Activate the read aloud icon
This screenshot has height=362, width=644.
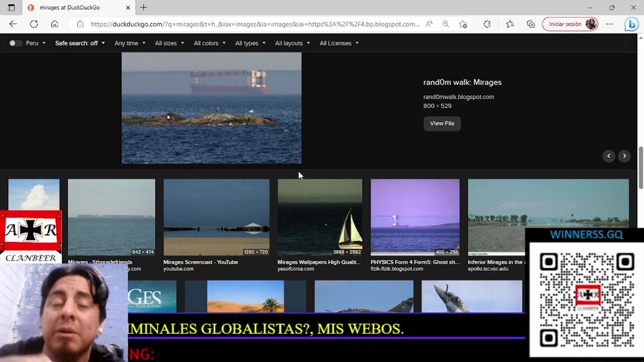[x=429, y=24]
